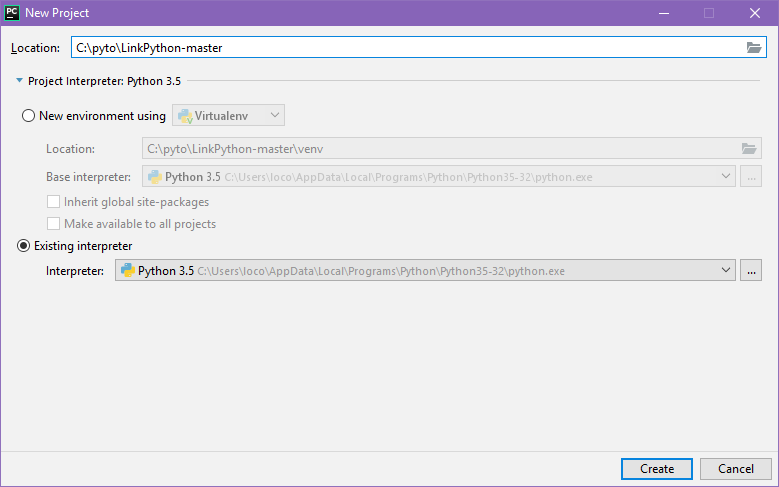Close the New Project dialog window
779x487 pixels.
point(755,13)
